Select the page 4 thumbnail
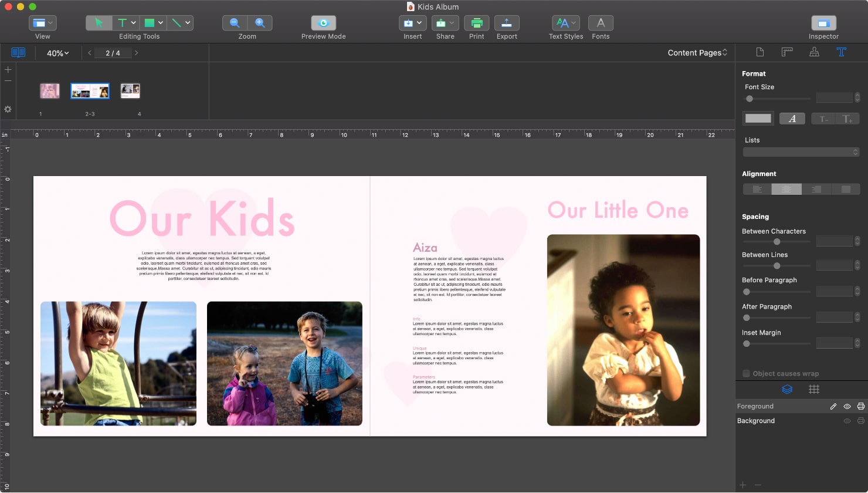This screenshot has width=868, height=493. click(x=130, y=91)
